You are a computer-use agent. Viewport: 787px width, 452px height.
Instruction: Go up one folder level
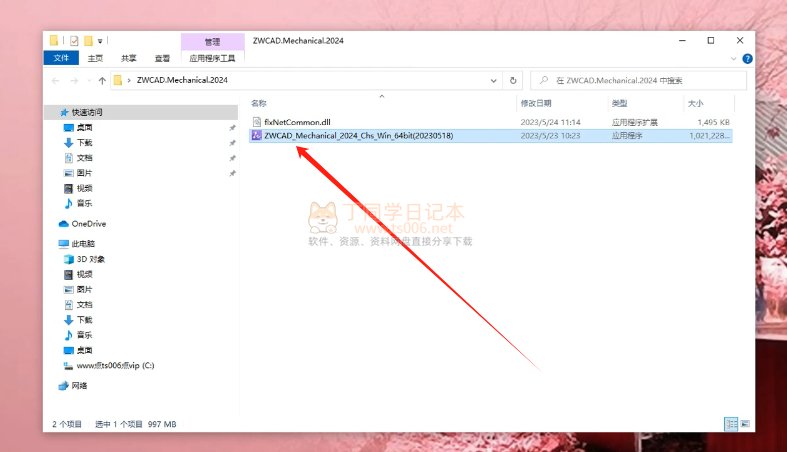[102, 80]
